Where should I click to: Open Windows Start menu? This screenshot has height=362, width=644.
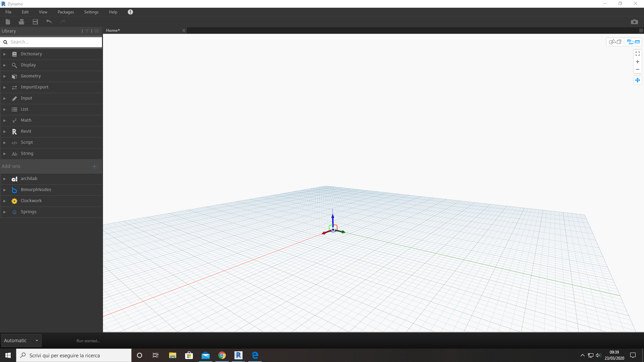tap(8, 355)
